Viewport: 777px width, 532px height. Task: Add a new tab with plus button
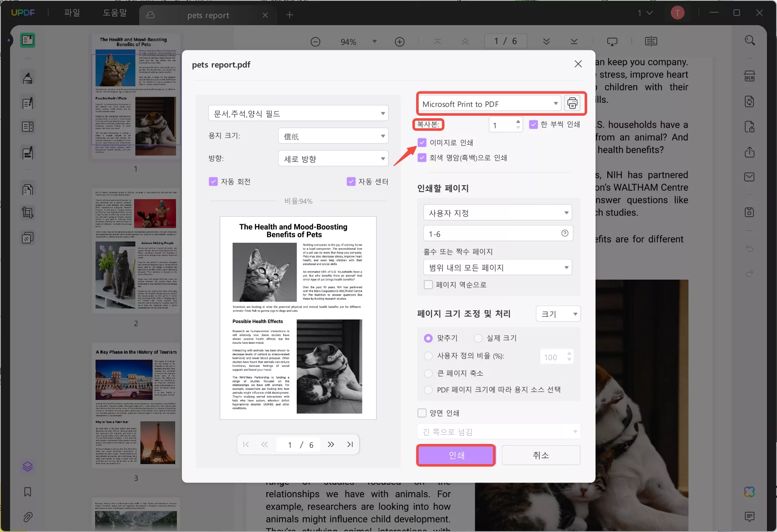pyautogui.click(x=290, y=15)
